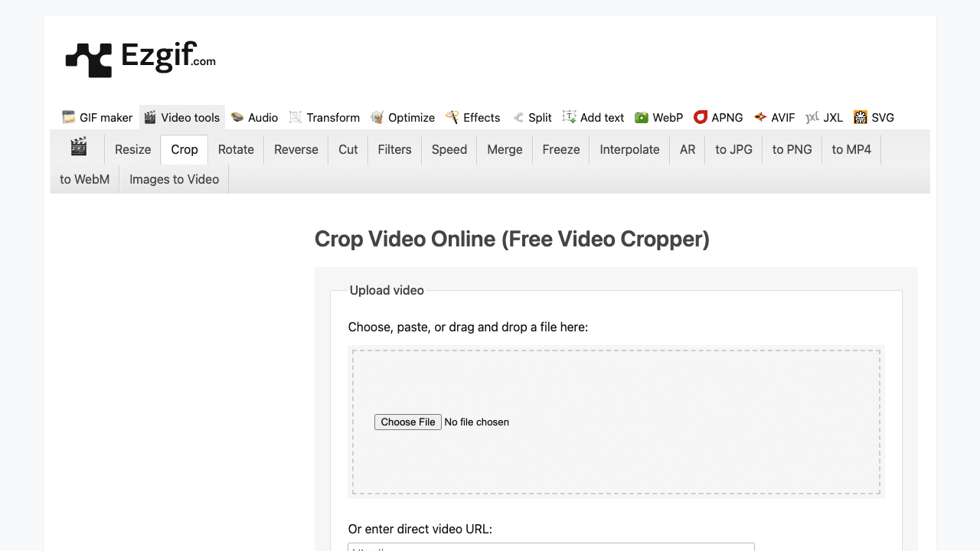Viewport: 980px width, 551px height.
Task: Open the APNG tool
Action: (x=719, y=117)
